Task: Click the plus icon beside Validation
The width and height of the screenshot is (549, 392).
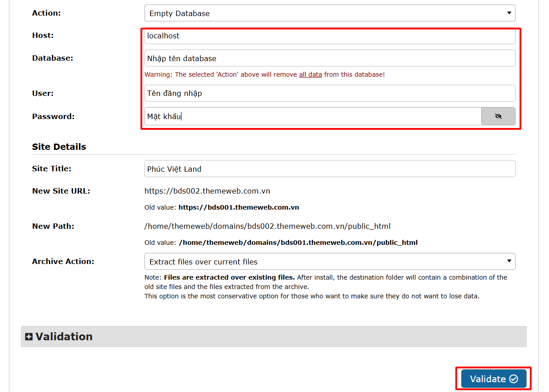Action: [29, 337]
